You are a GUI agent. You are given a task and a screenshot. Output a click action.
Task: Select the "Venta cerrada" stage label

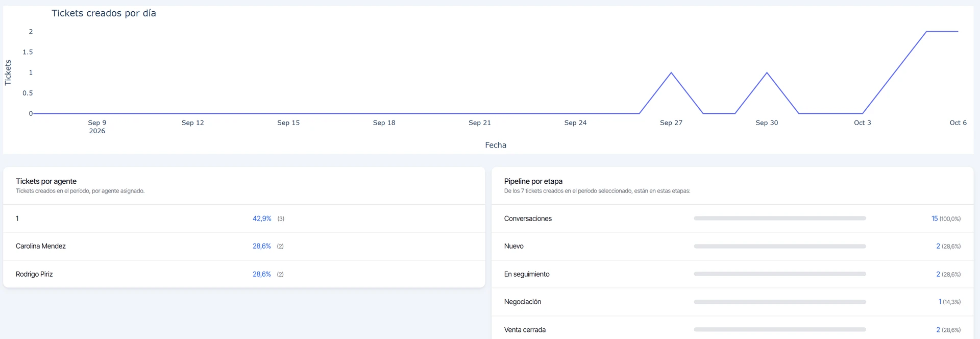click(x=525, y=330)
